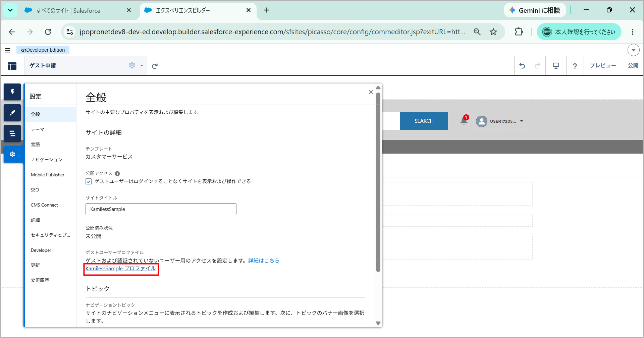This screenshot has height=338, width=644.
Task: Open the Components lightning bolt panel
Action: click(12, 92)
